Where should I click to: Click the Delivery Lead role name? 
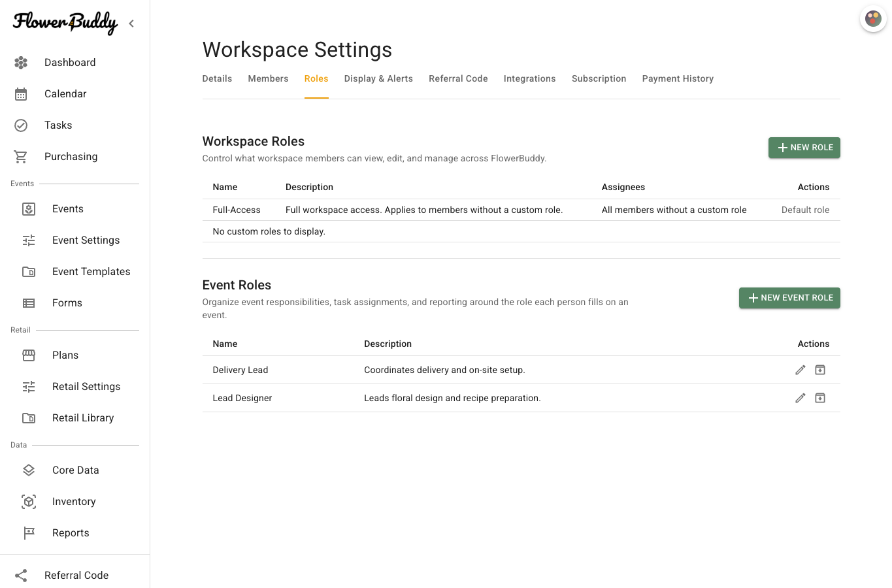[x=240, y=370]
